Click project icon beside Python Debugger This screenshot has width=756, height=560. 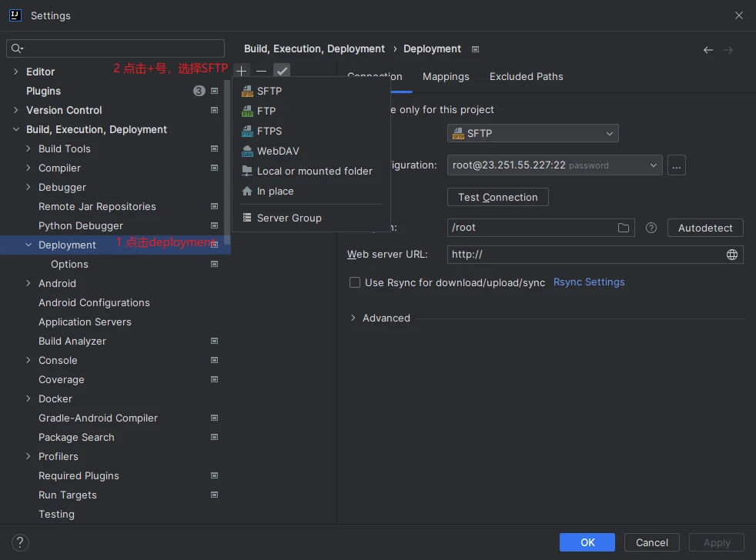tap(215, 225)
